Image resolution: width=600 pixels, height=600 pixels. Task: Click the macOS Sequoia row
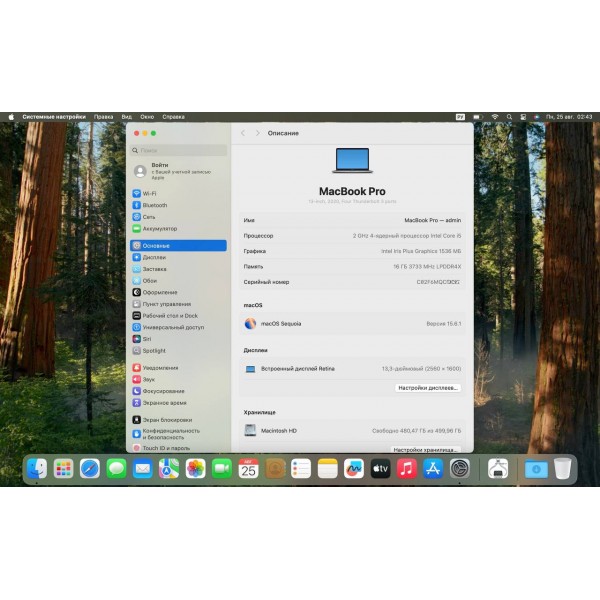click(352, 324)
